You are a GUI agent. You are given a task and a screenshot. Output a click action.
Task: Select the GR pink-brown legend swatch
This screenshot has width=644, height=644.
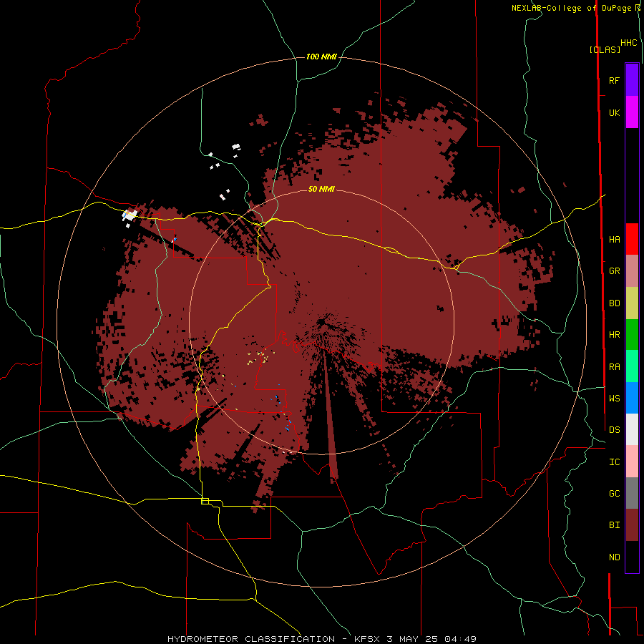(632, 271)
